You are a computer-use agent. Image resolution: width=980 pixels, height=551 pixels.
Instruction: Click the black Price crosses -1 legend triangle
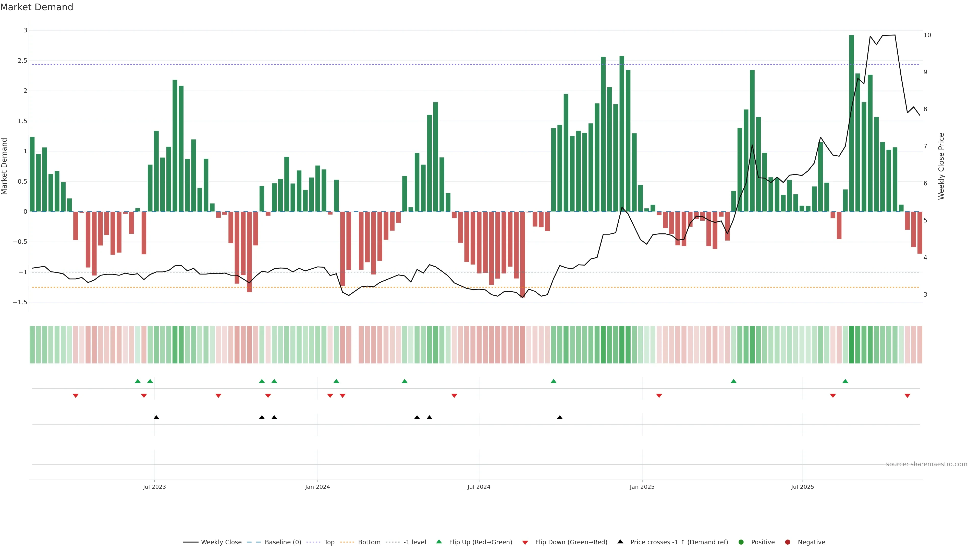click(620, 542)
